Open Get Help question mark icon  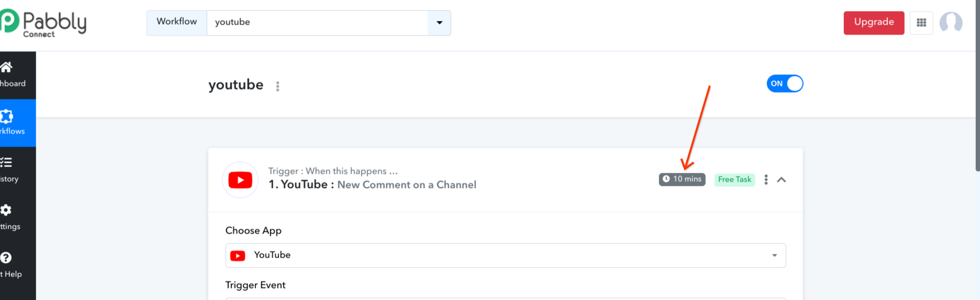tap(6, 258)
